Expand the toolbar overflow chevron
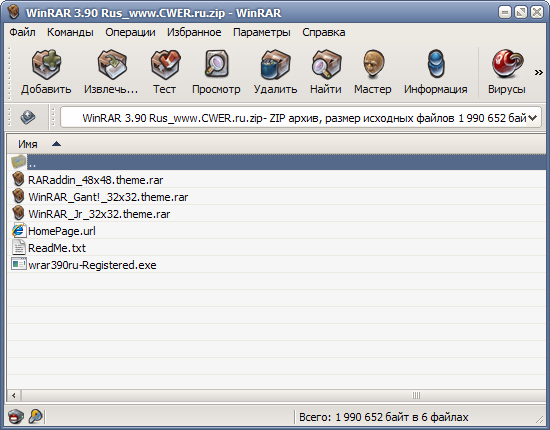Image resolution: width=550 pixels, height=430 pixels. pos(538,73)
